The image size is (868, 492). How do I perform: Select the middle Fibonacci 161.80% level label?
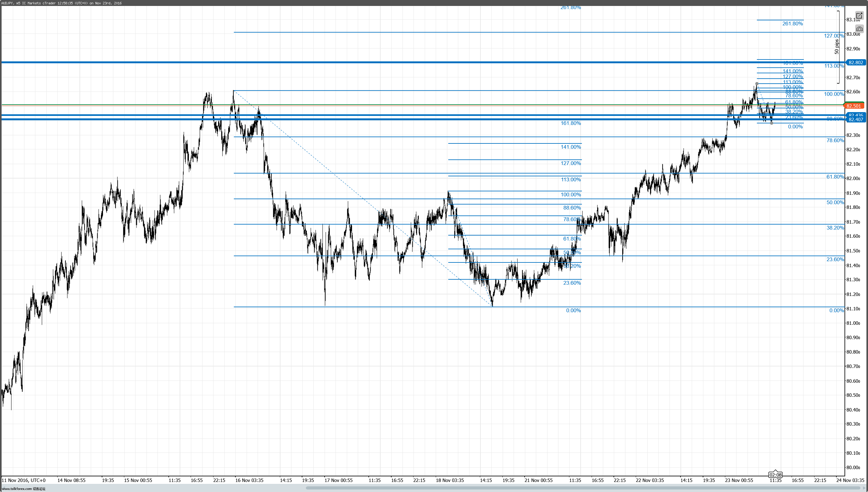[571, 123]
